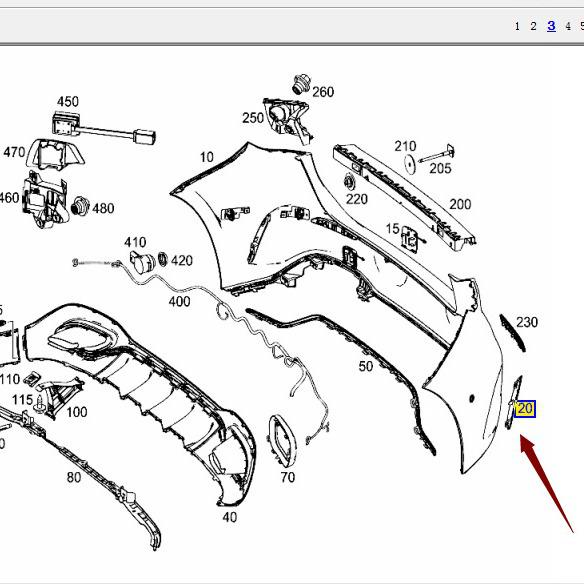Click part number 220 grommet label

(x=357, y=199)
